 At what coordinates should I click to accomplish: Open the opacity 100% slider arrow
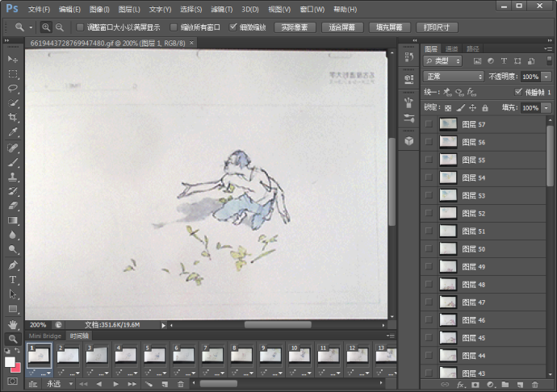point(547,77)
